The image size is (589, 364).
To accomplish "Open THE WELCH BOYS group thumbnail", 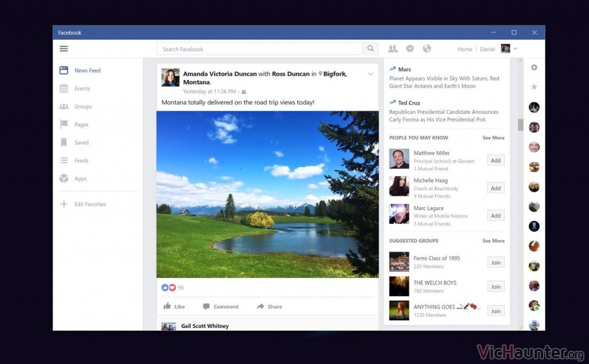I will (399, 286).
